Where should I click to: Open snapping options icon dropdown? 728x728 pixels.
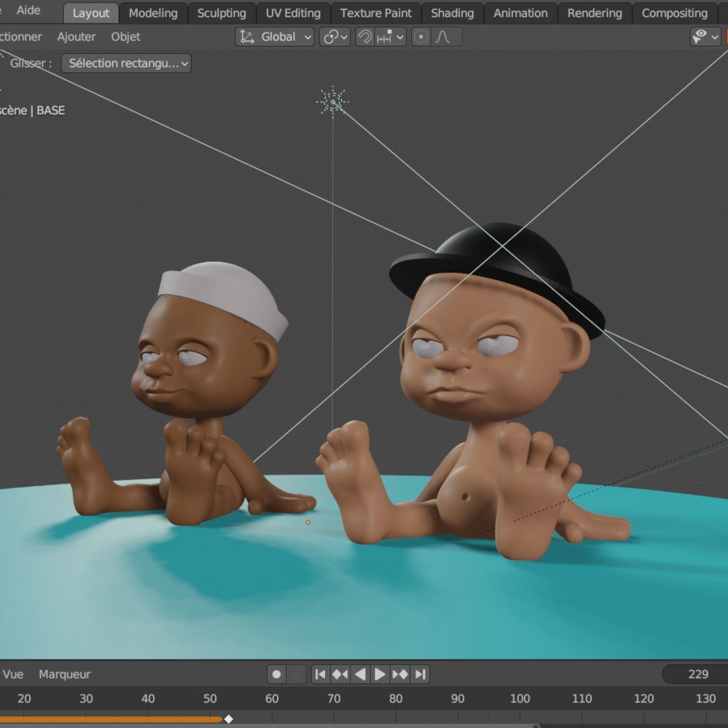click(x=390, y=36)
